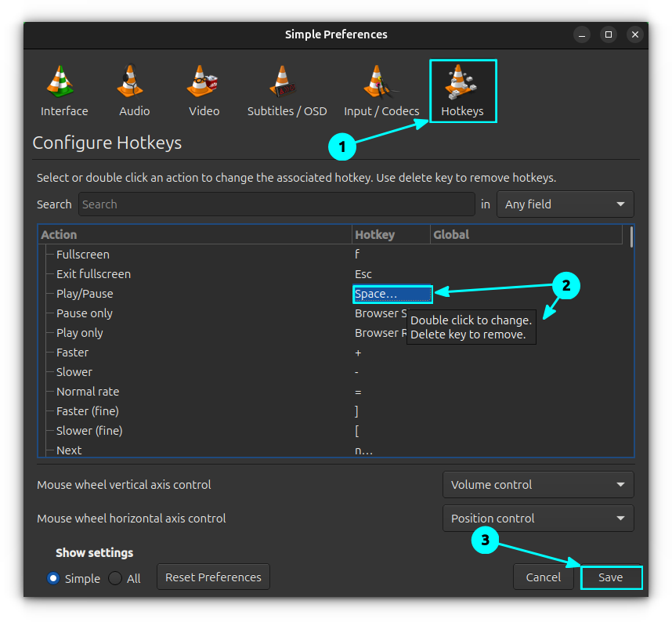Select the Simple settings radio button

[53, 578]
